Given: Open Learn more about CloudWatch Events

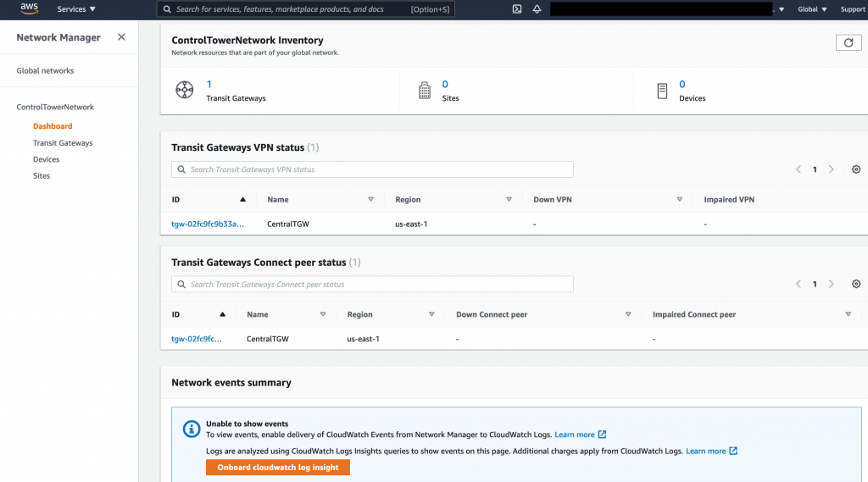Looking at the screenshot, I should click(580, 435).
